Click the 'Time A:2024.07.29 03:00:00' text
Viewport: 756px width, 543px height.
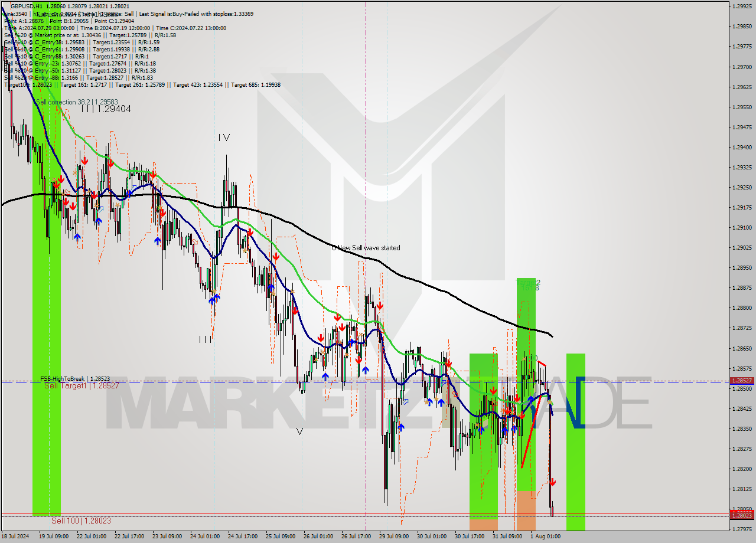(39, 28)
